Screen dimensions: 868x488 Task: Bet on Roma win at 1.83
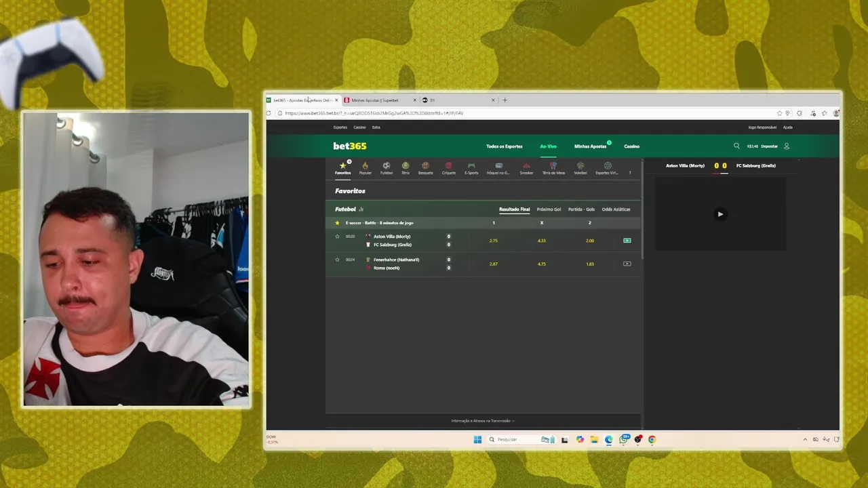(x=589, y=264)
